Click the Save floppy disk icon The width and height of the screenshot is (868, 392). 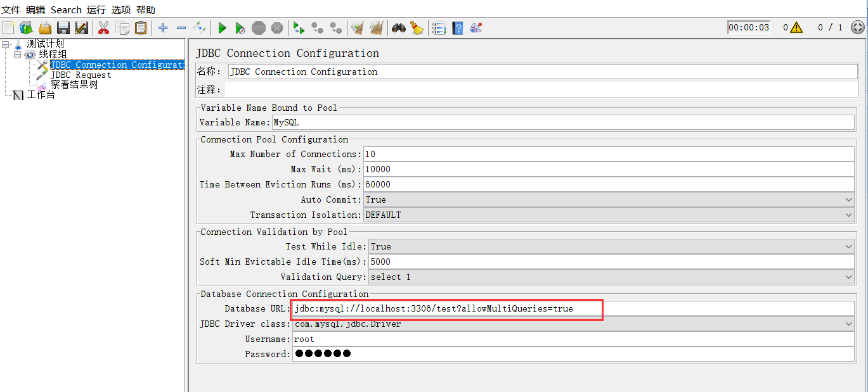click(x=63, y=28)
